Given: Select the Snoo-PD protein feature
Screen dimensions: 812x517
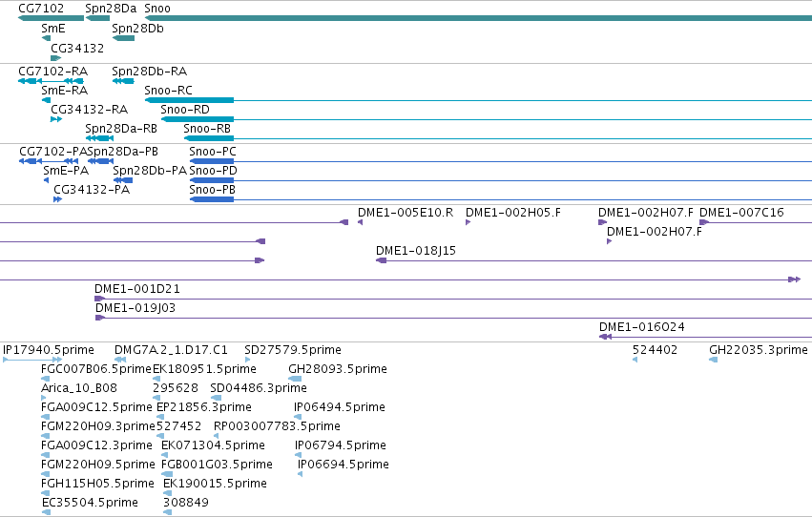Looking at the screenshot, I should [501, 180].
